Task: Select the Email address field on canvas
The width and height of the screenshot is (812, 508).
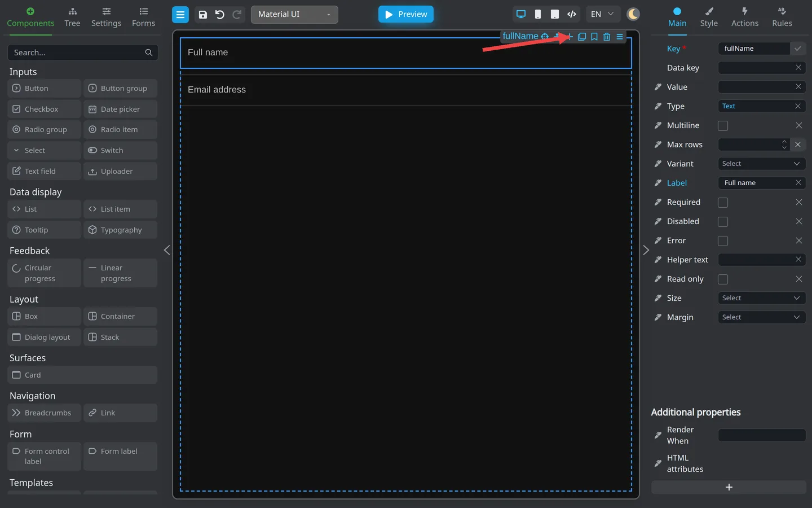Action: pos(406,90)
